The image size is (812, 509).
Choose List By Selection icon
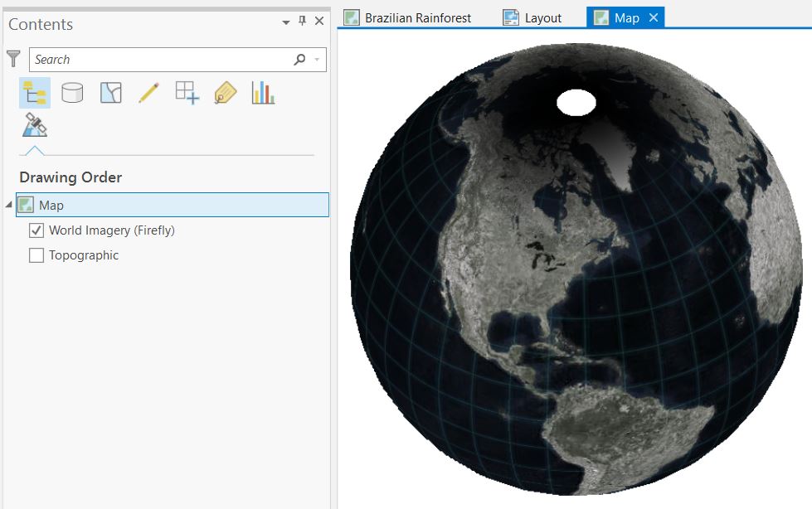[111, 93]
